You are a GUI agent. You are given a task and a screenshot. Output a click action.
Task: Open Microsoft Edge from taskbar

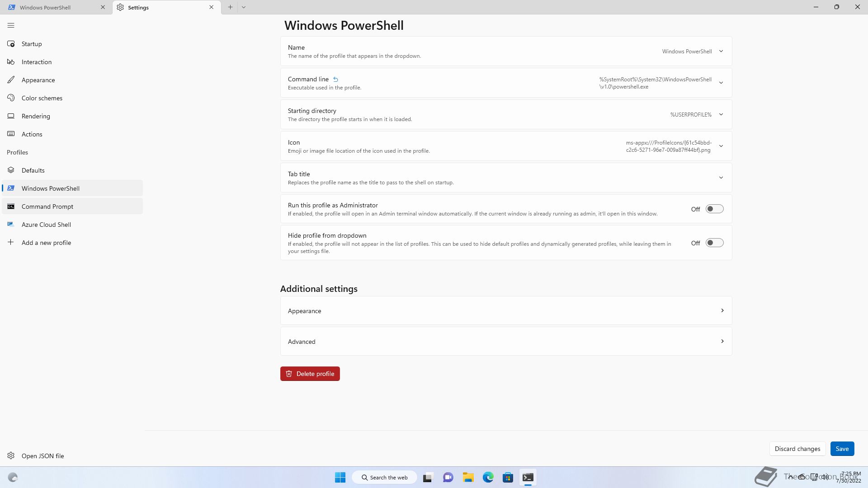(x=488, y=477)
